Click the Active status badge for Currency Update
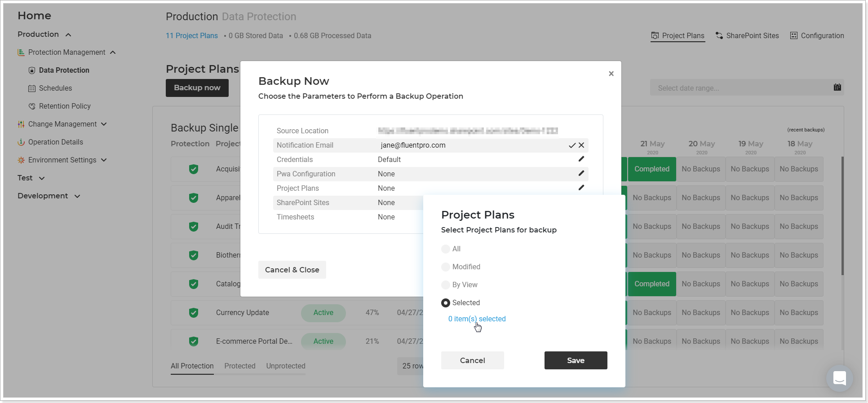 tap(323, 313)
